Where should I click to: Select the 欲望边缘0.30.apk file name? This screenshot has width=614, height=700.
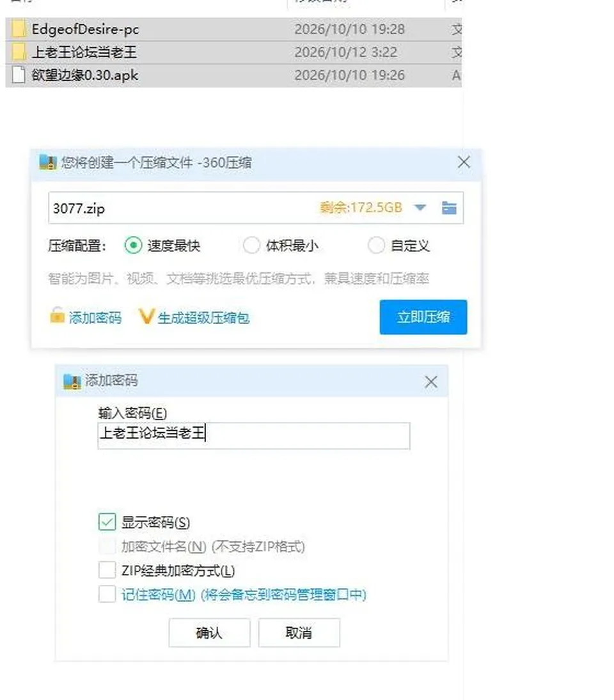coord(85,75)
